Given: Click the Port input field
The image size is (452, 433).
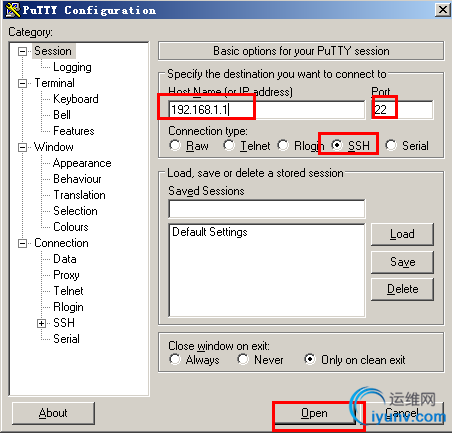Looking at the screenshot, I should pos(402,109).
